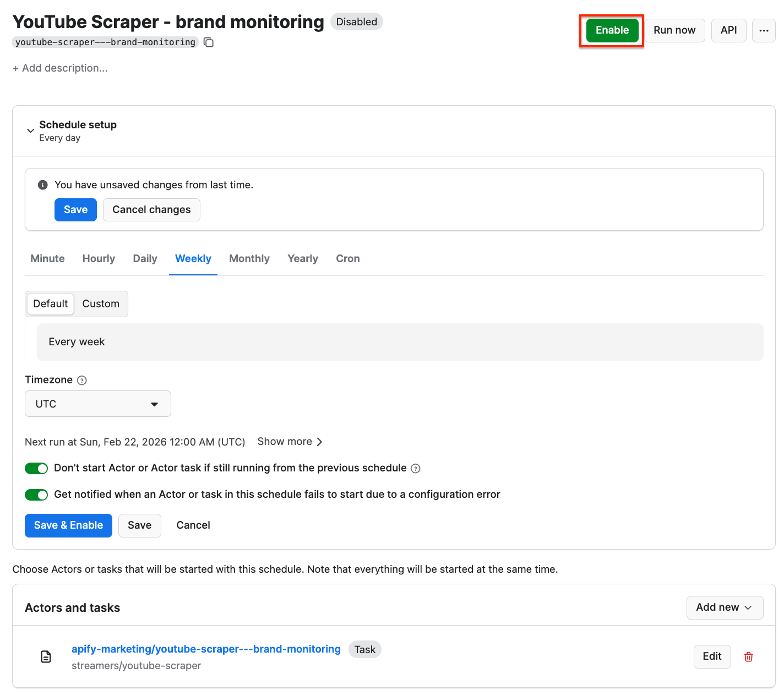Switch to the Daily tab
784x695 pixels.
[x=145, y=259]
